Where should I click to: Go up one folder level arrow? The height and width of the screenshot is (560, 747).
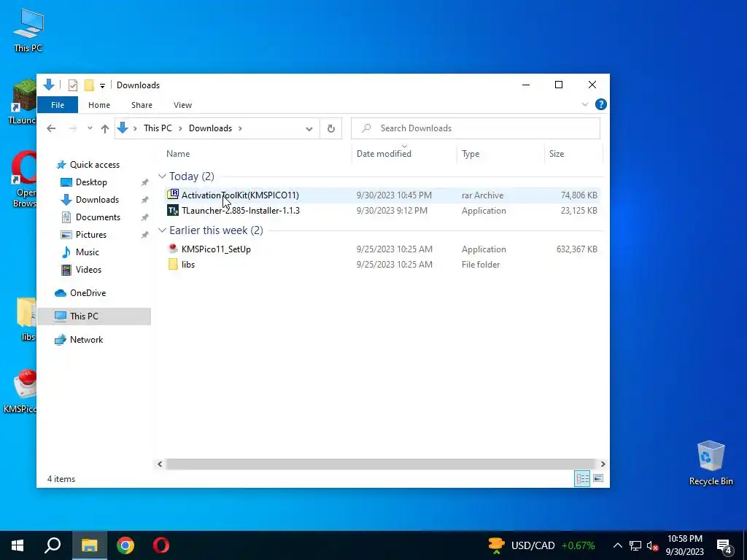coord(105,128)
